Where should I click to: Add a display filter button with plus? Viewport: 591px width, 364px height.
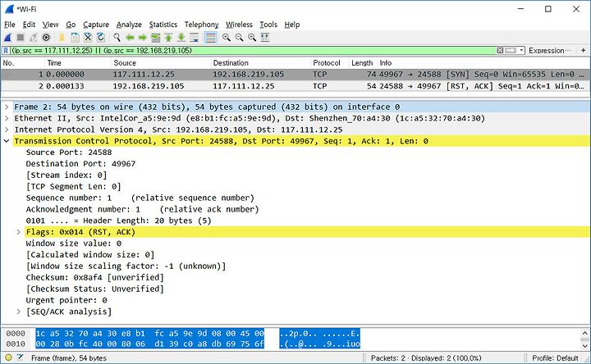click(x=583, y=51)
